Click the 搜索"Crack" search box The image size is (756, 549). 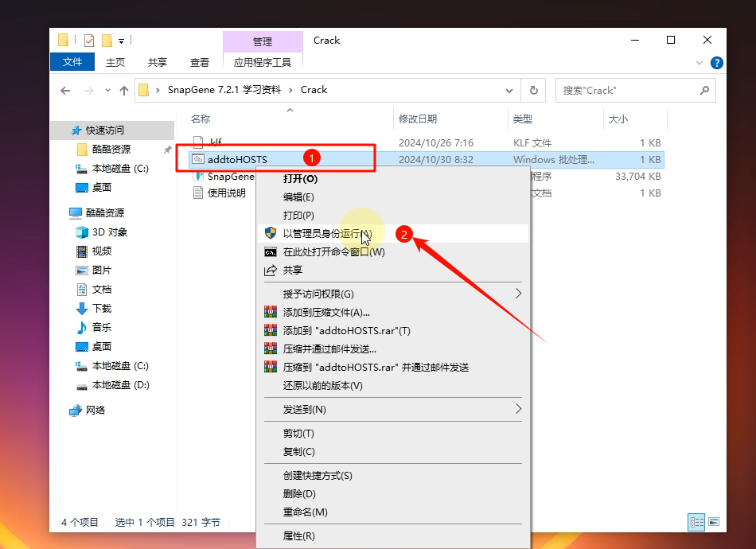pos(625,90)
